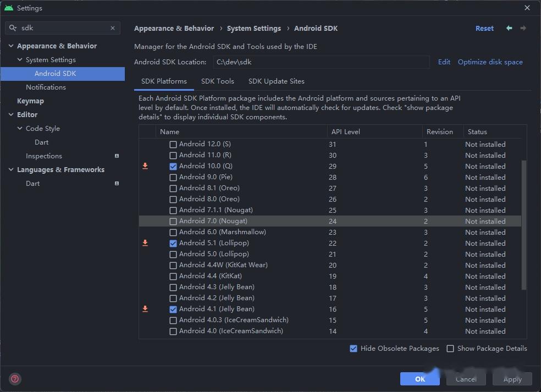Switch to the SDK Tools tab
Image resolution: width=541 pixels, height=392 pixels.
pos(217,81)
